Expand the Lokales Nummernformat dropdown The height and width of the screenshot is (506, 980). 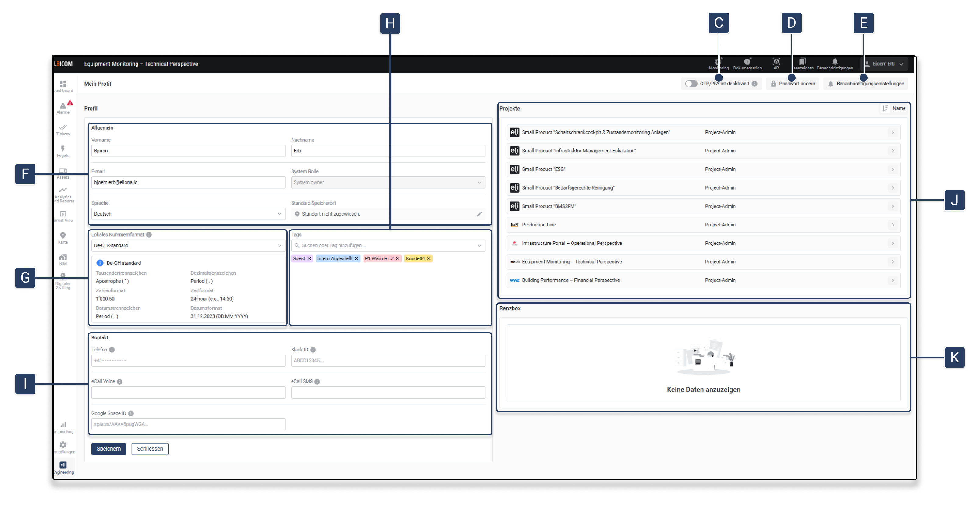tap(188, 246)
